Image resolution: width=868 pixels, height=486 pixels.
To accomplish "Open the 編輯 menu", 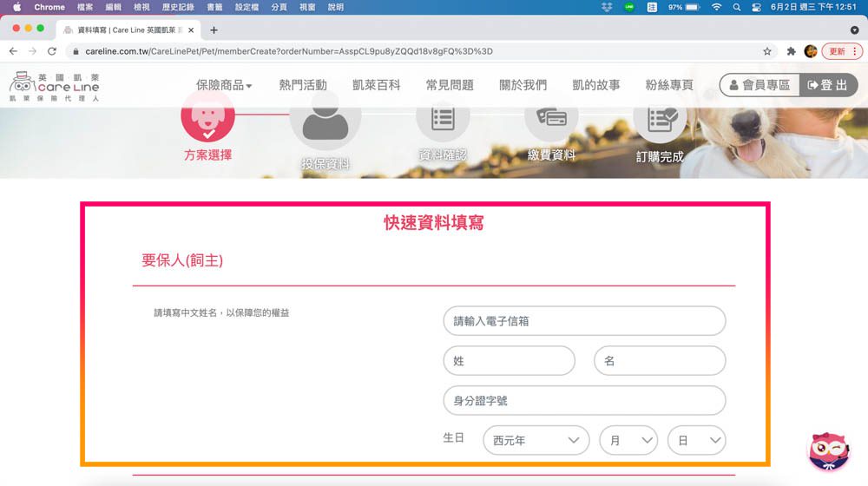I will tap(113, 7).
